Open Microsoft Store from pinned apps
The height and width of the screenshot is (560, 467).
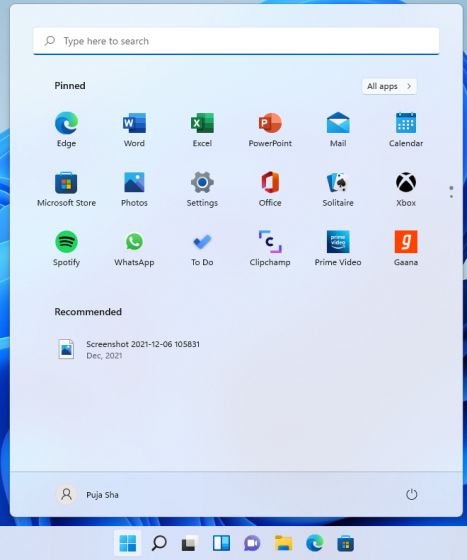pos(66,189)
